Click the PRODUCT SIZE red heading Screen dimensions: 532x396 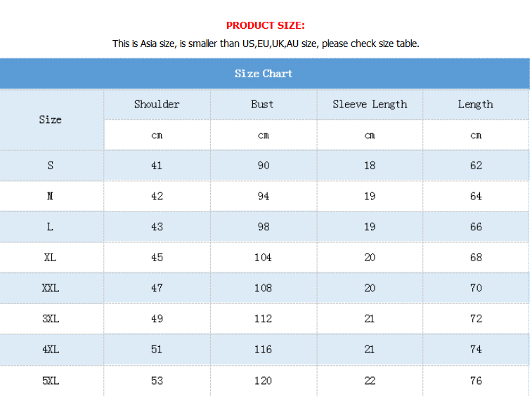[x=266, y=25]
